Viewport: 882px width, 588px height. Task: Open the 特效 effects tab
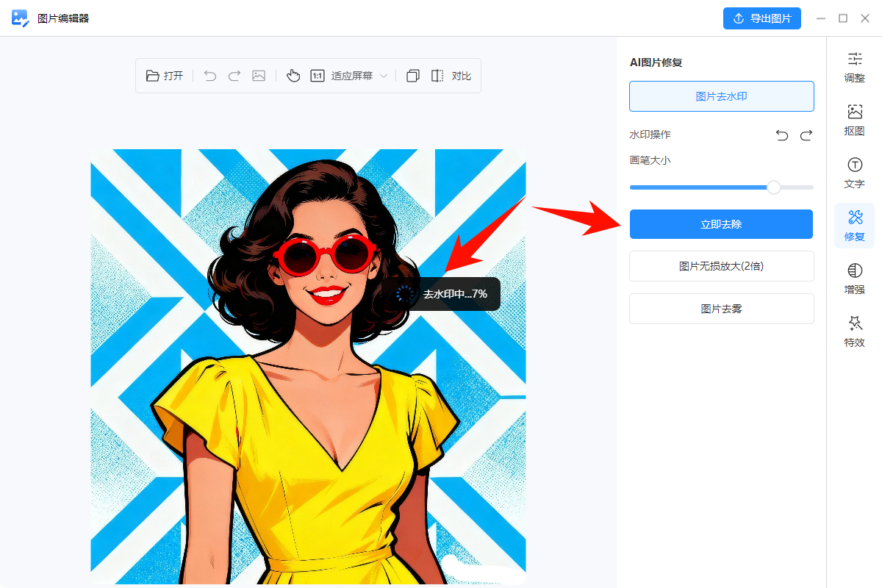pos(854,331)
